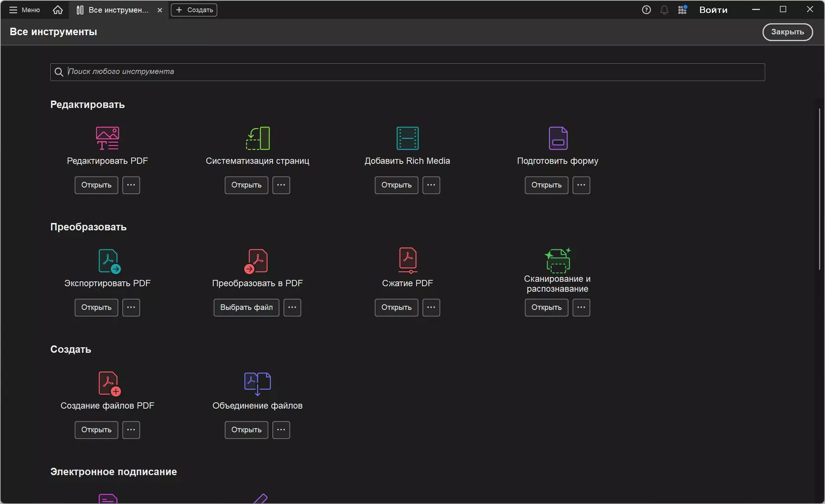Show more options for Добавить Rich Media

click(431, 185)
